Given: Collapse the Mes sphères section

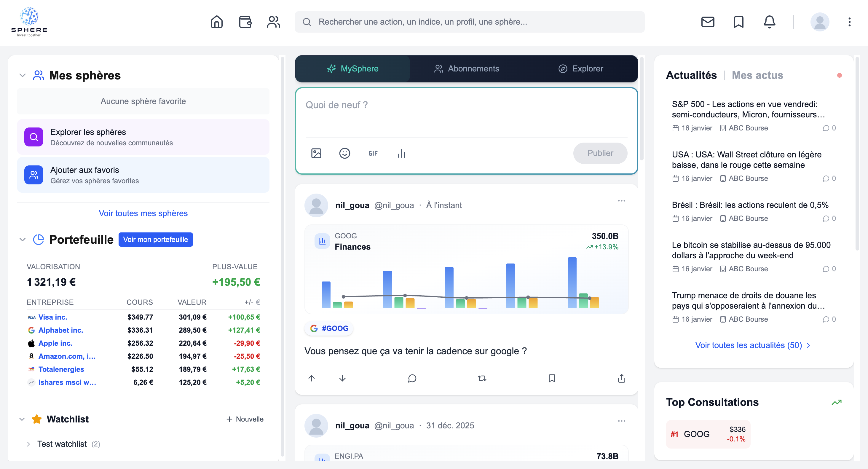Looking at the screenshot, I should click(x=22, y=75).
